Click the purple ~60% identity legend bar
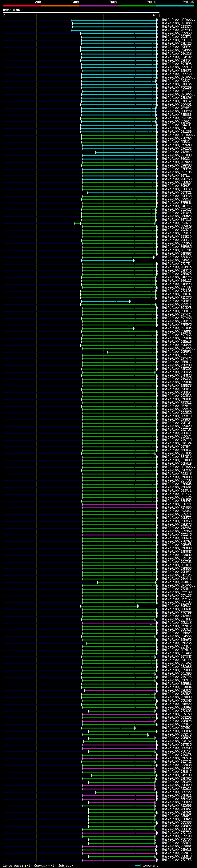197x868 pixels. click(x=98, y=6)
